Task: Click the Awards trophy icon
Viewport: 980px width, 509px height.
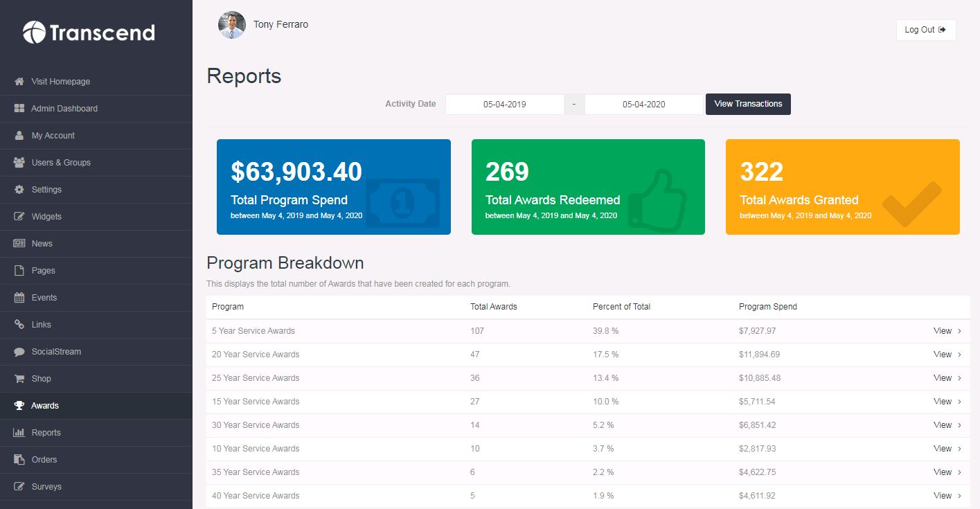Action: 19,405
